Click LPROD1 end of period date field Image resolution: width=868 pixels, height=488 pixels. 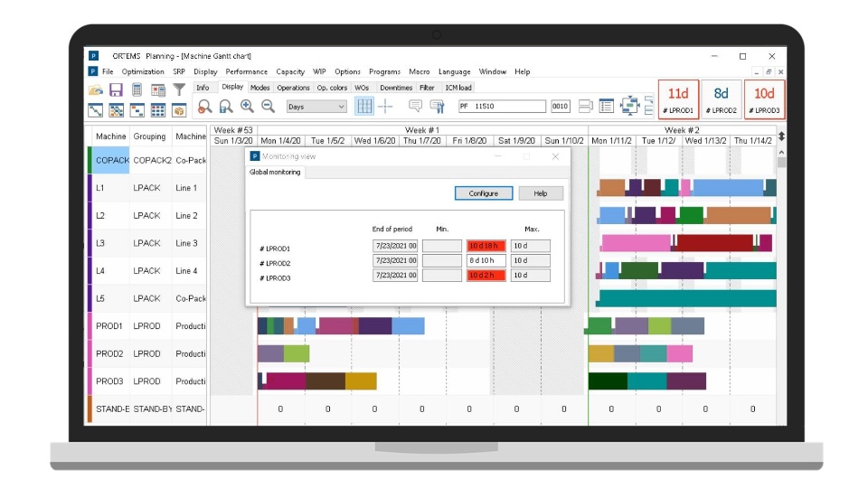pos(395,246)
